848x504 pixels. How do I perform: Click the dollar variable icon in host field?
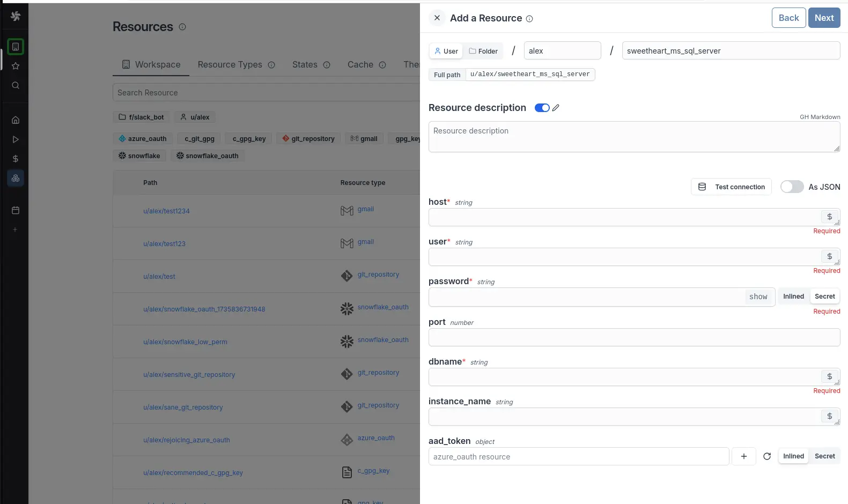(829, 217)
